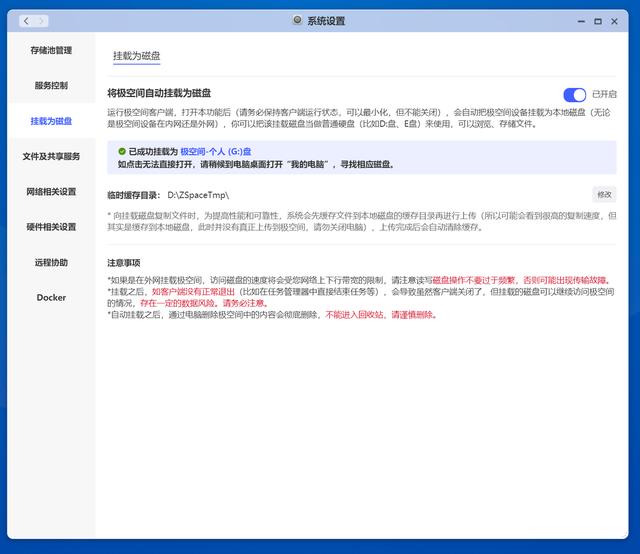Screen dimensions: 640x554
Task: Minimize the 系统设置 window
Action: coord(581,21)
